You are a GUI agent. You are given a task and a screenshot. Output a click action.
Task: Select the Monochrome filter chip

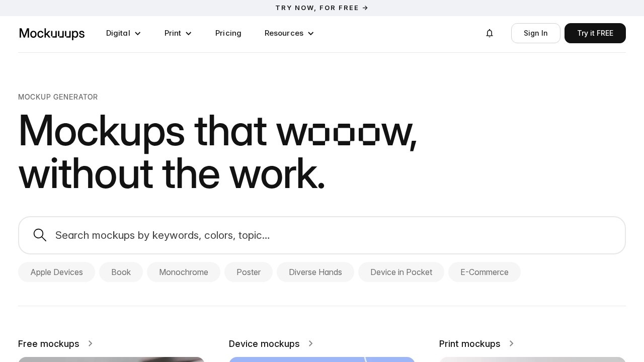click(184, 272)
